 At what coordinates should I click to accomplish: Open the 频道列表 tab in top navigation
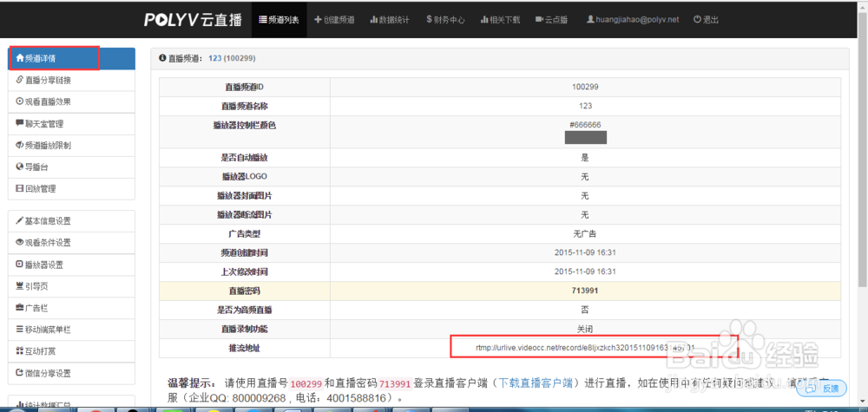[279, 19]
